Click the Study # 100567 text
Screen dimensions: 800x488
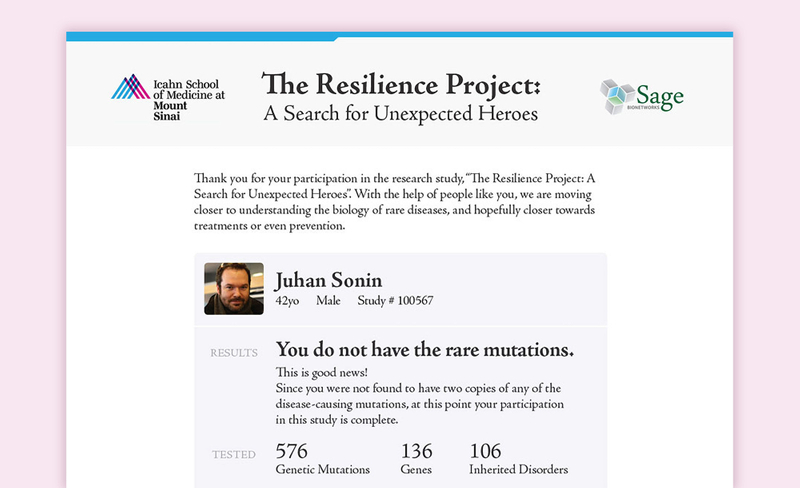coord(395,301)
